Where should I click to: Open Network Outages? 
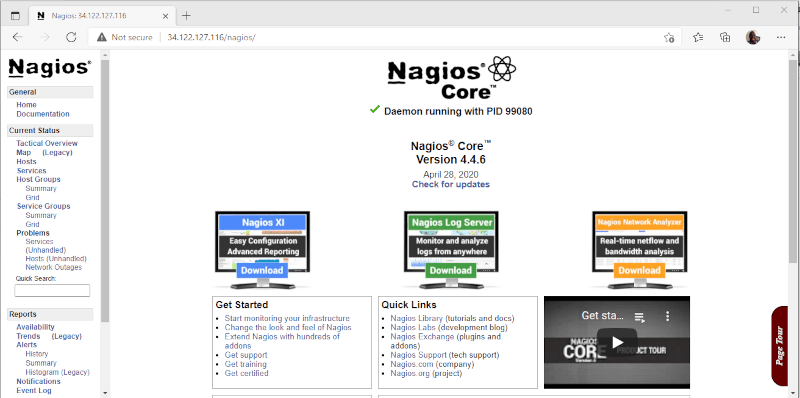54,267
